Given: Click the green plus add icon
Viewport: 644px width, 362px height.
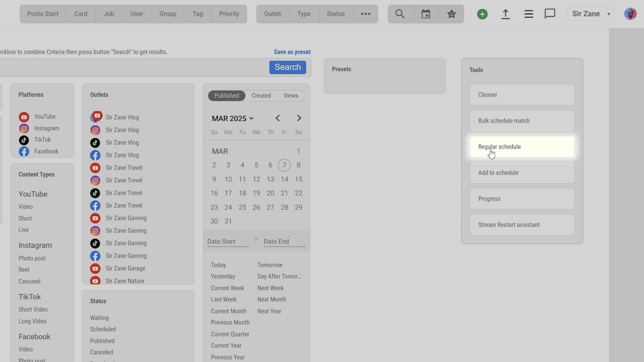Looking at the screenshot, I should [482, 14].
